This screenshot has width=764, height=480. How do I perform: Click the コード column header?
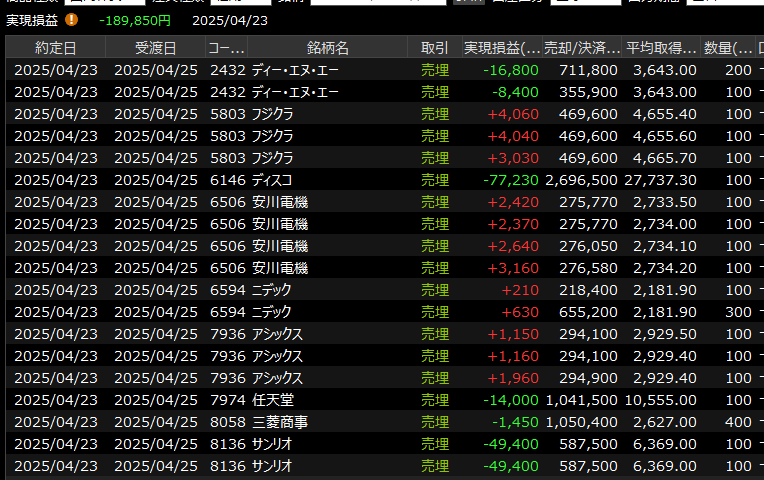click(x=225, y=48)
